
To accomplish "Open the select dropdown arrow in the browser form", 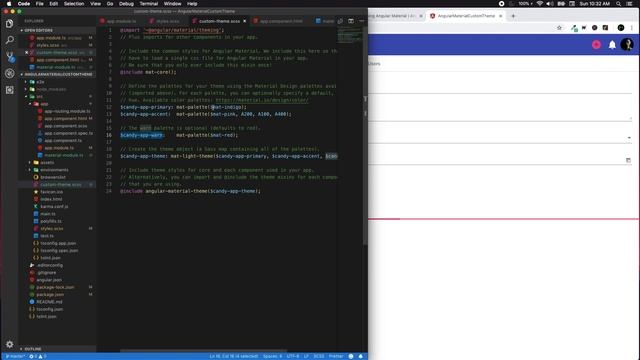I will 629,138.
